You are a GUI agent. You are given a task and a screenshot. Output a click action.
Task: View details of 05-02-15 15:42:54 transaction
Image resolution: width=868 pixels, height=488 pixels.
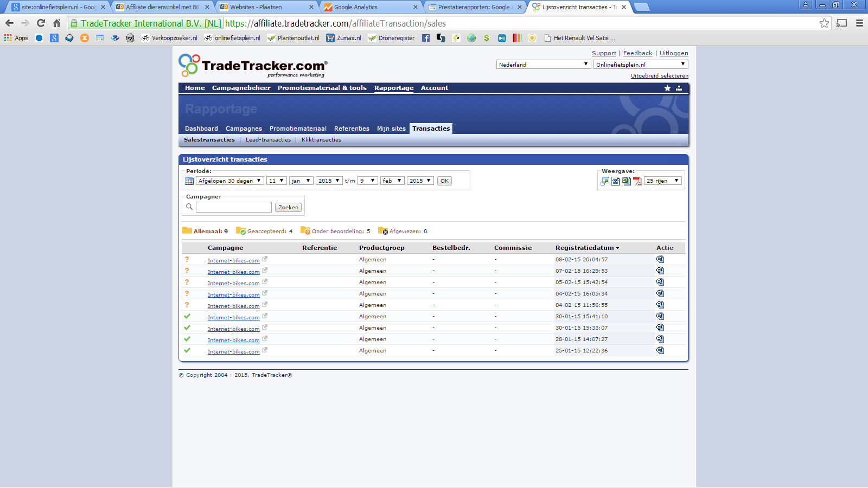[x=660, y=282]
